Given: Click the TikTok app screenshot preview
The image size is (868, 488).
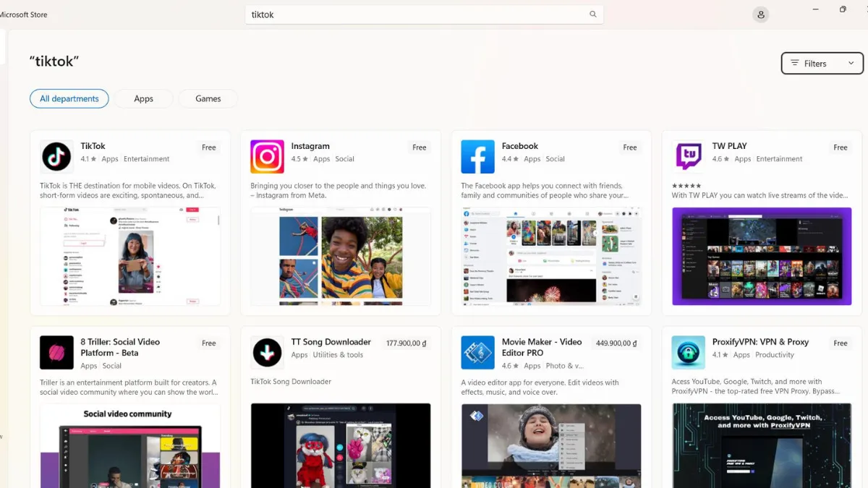Looking at the screenshot, I should 130,257.
